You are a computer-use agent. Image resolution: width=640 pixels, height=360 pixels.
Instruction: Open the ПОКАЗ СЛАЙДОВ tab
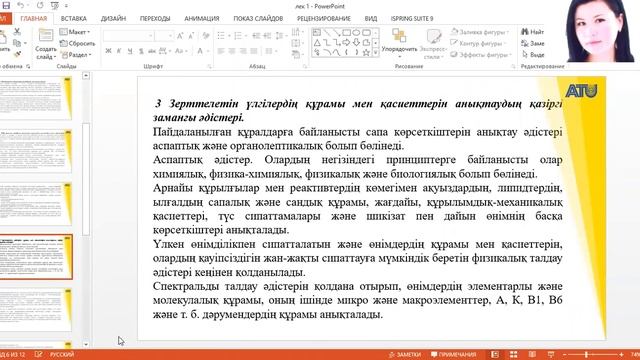[x=258, y=18]
